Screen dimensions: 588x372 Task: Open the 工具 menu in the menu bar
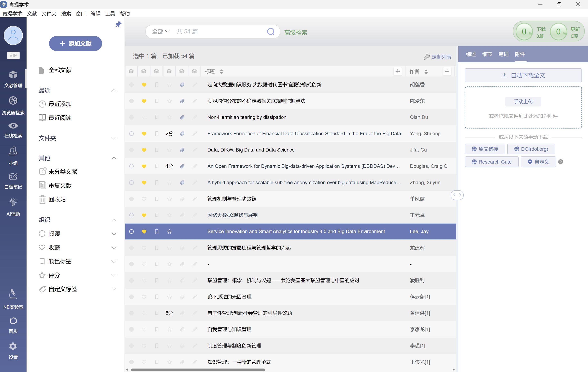point(110,14)
